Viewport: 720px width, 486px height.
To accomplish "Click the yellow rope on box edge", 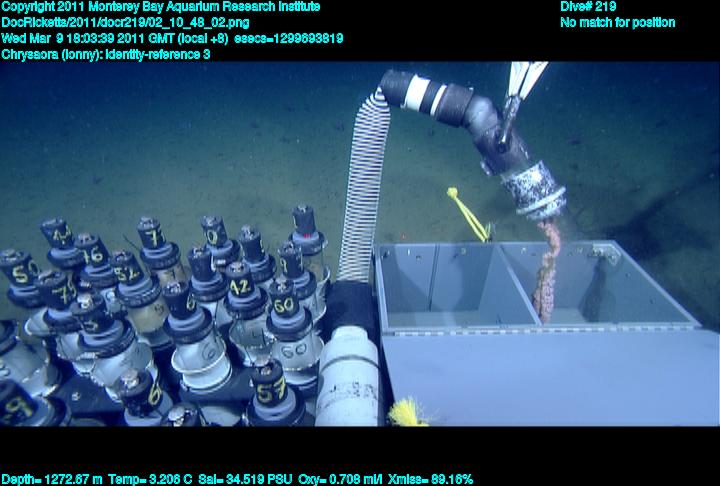I will point(468,213).
